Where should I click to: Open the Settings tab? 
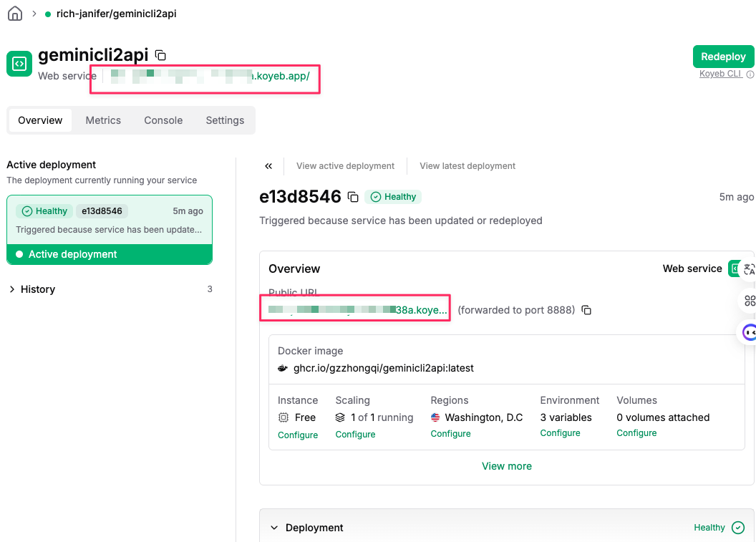pyautogui.click(x=225, y=120)
